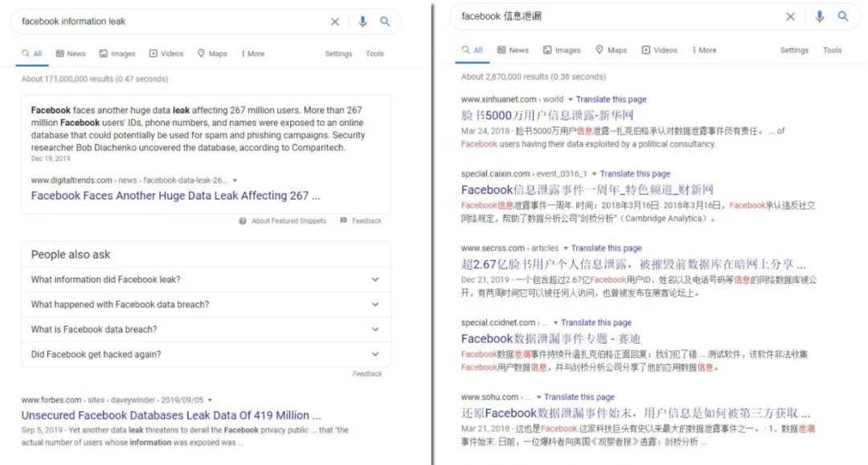Open Settings in left results page
The height and width of the screenshot is (465, 868).
[338, 54]
